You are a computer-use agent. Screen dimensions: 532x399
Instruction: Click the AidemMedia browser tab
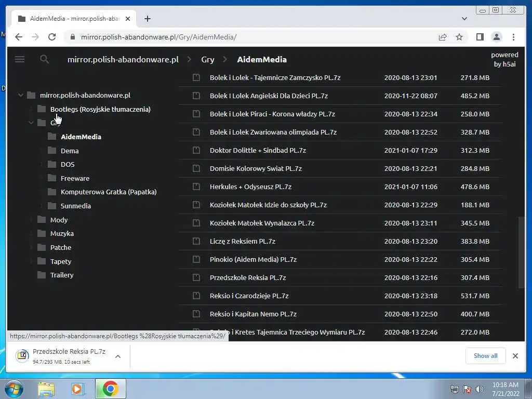(x=74, y=19)
